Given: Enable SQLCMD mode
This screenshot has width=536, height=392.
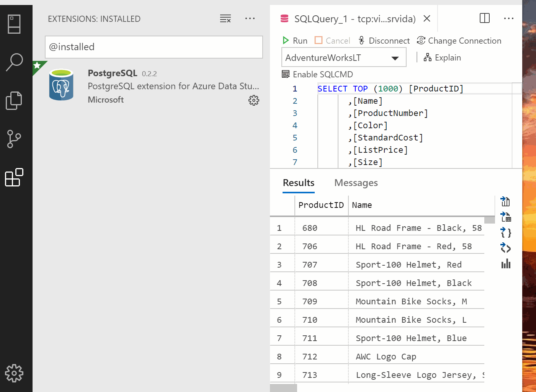Looking at the screenshot, I should pos(317,74).
